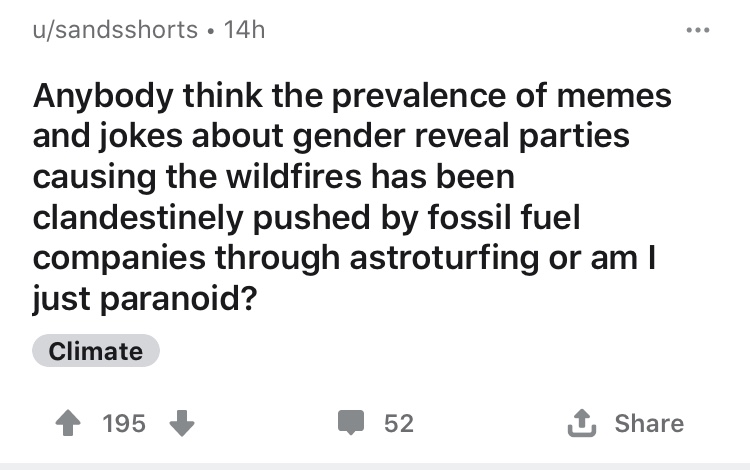Viewport: 750px width, 470px height.
Task: Click "just paranoid?" at the title's end
Action: pos(141,299)
